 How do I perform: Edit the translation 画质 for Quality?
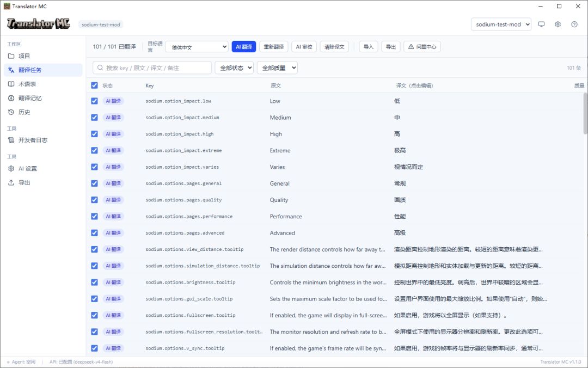(400, 200)
